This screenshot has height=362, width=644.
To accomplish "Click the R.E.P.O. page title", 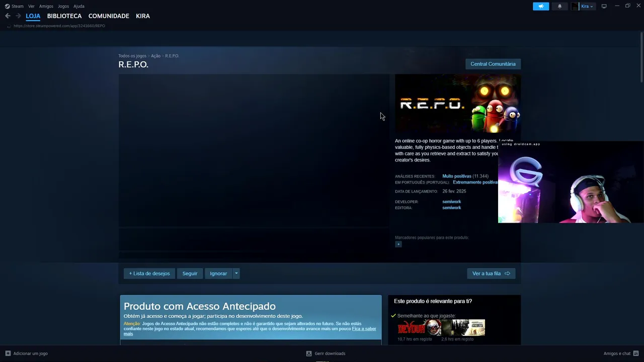I will [x=133, y=64].
